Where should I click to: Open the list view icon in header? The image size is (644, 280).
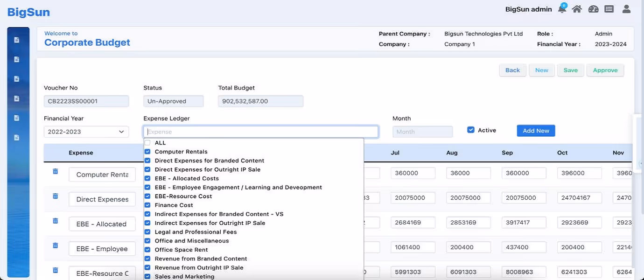tap(609, 9)
